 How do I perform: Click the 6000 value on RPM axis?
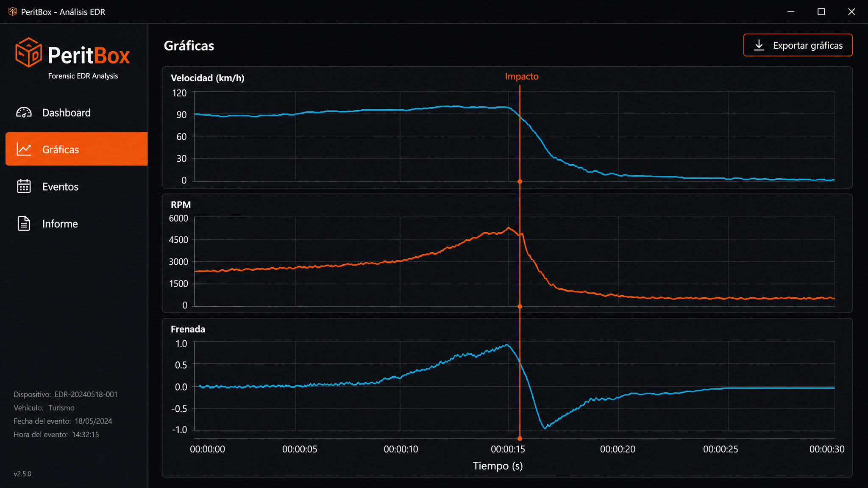[178, 218]
